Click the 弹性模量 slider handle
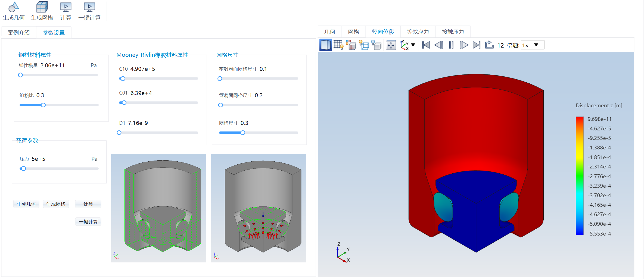 (20, 75)
